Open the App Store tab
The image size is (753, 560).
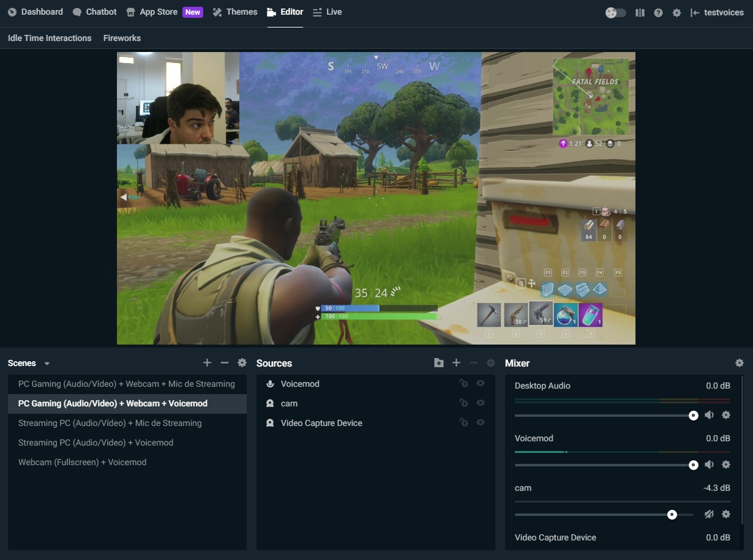point(152,12)
